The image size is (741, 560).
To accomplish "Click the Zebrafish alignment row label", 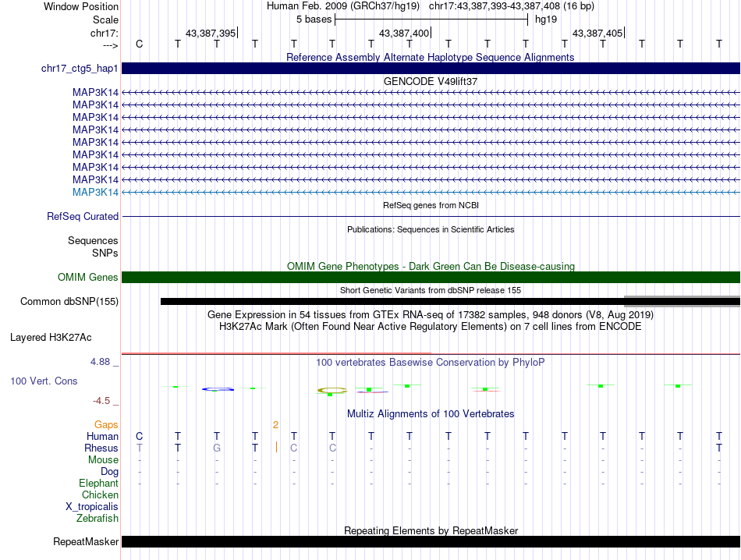I will pos(97,519).
